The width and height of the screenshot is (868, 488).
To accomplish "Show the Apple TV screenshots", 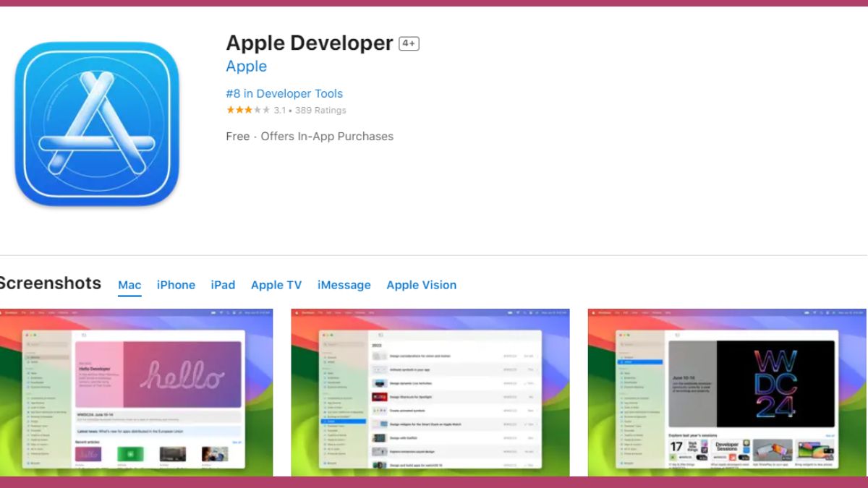I will coord(276,285).
